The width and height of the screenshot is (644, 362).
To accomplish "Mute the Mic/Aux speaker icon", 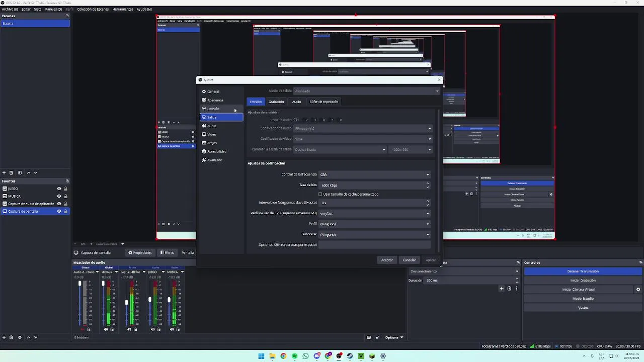I will (106, 329).
